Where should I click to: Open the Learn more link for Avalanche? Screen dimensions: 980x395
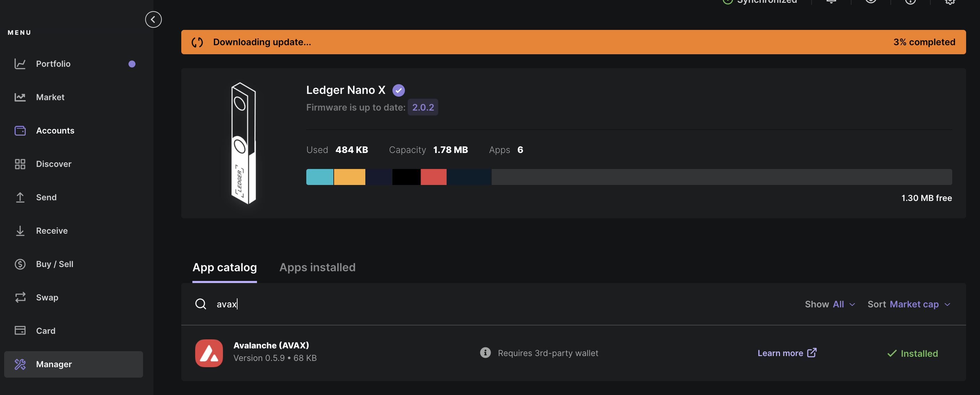[x=787, y=353]
